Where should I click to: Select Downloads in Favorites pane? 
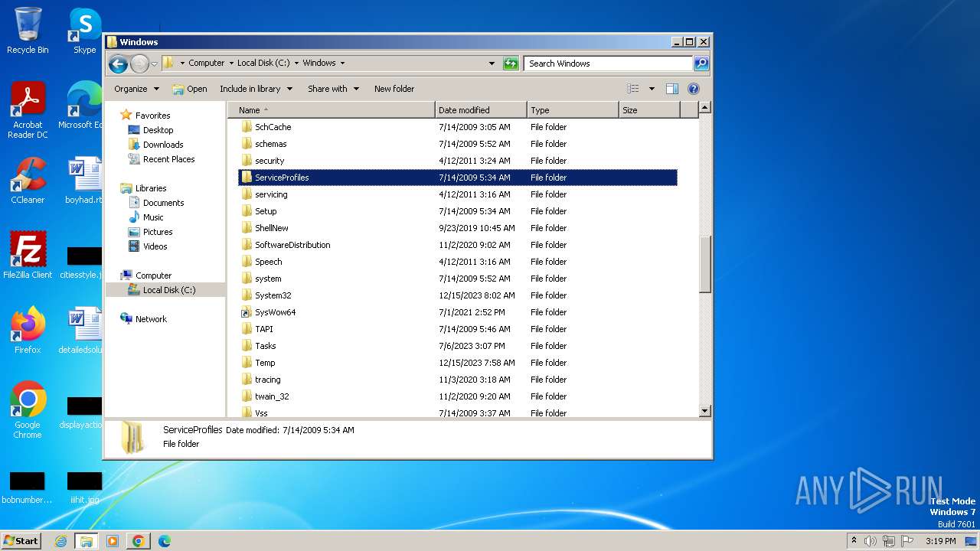[x=162, y=145]
